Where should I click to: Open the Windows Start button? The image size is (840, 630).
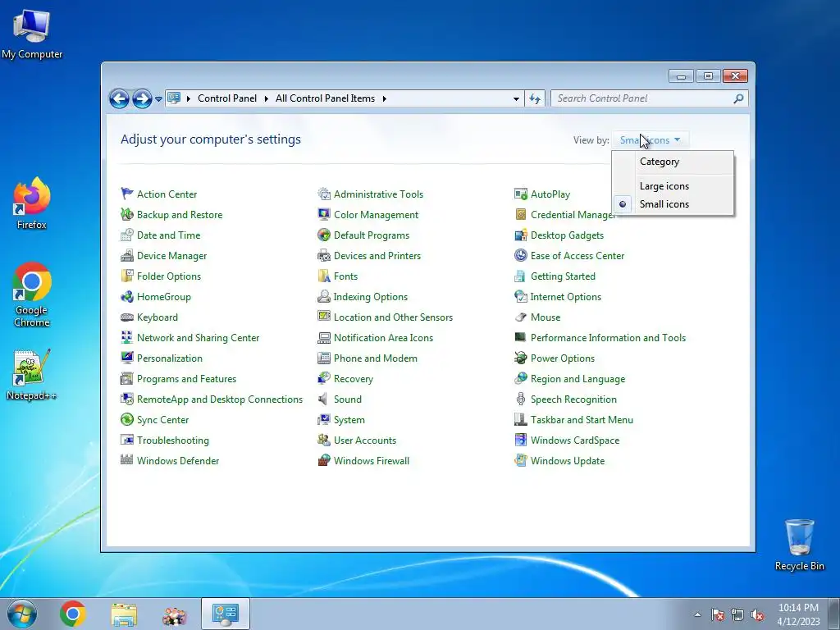(22, 614)
